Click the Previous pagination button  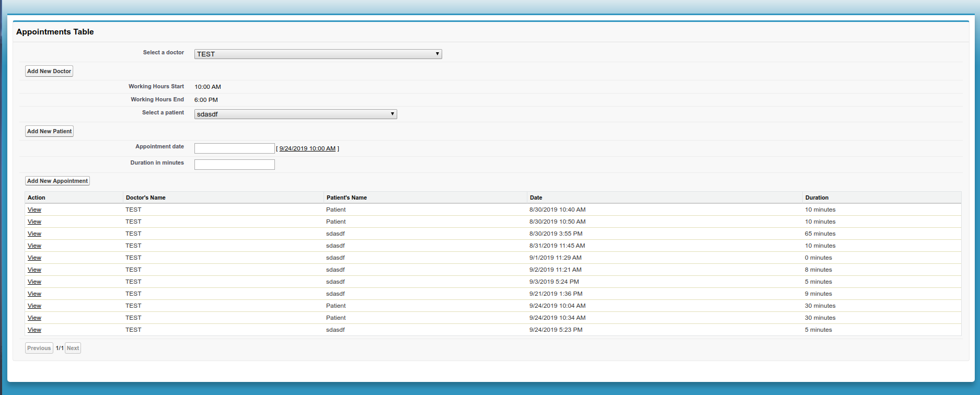[x=39, y=348]
